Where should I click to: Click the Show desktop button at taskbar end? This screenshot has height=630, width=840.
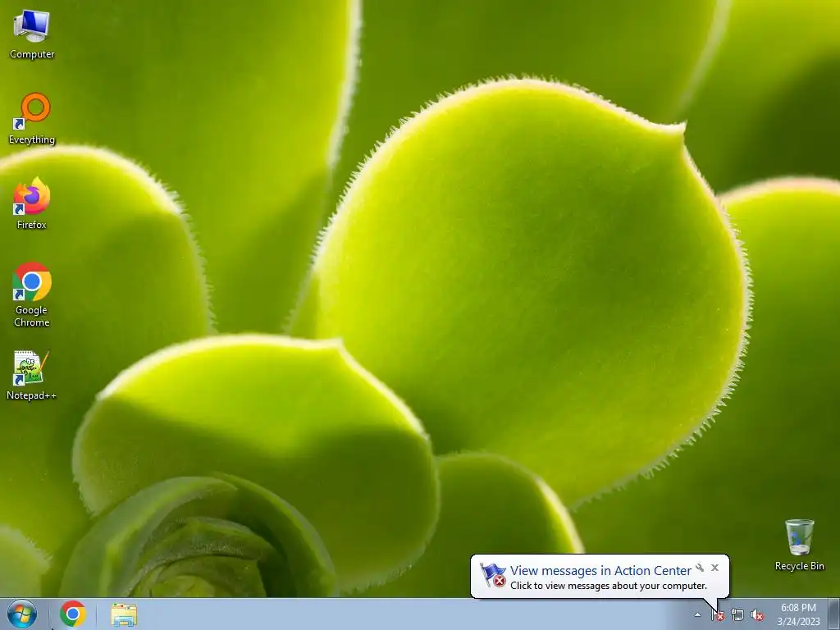tap(834, 614)
